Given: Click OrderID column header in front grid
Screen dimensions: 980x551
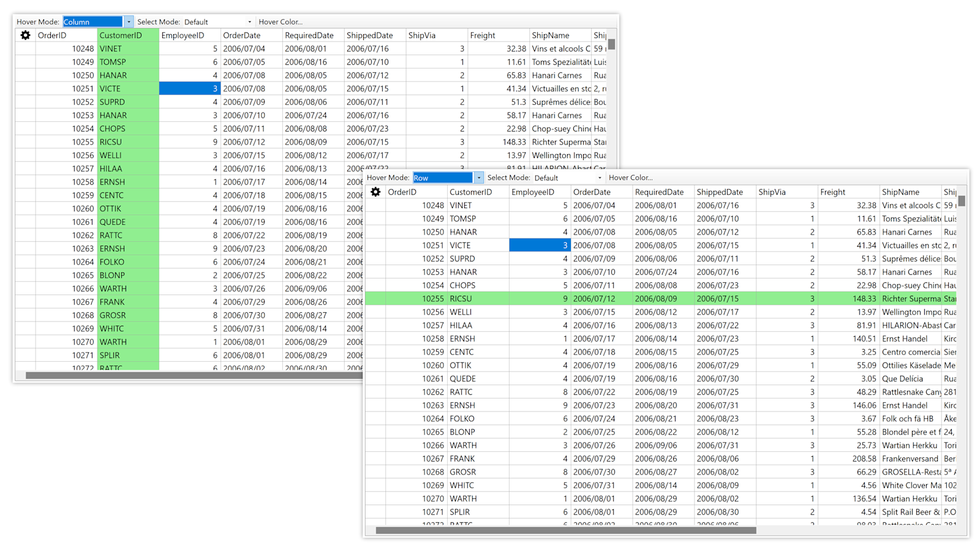Looking at the screenshot, I should [417, 192].
